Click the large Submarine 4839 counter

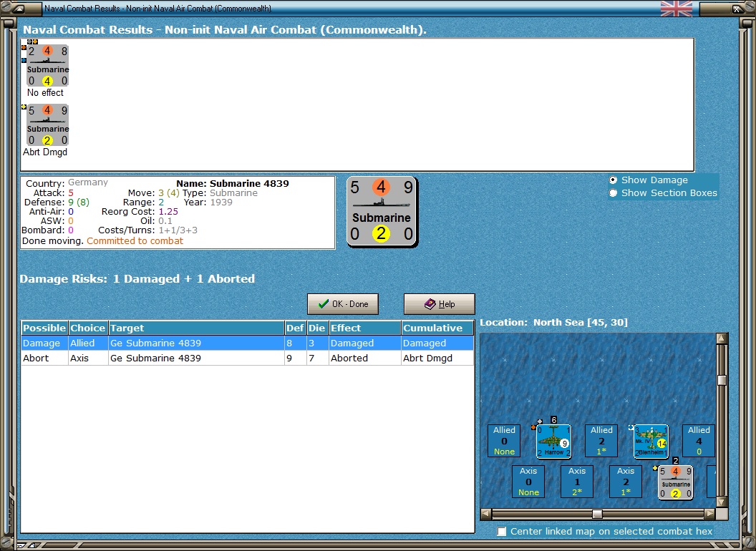tap(382, 212)
